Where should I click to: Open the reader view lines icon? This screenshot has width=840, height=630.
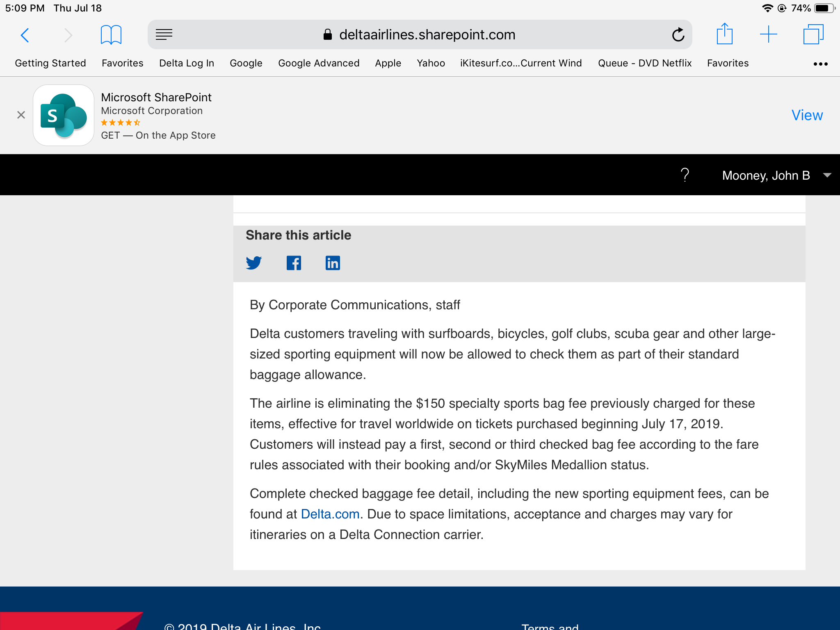tap(164, 34)
